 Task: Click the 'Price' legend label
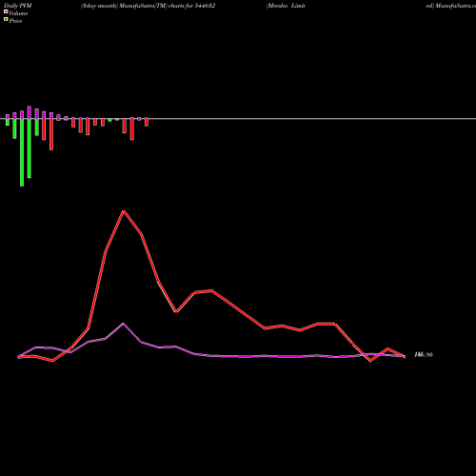pyautogui.click(x=15, y=21)
